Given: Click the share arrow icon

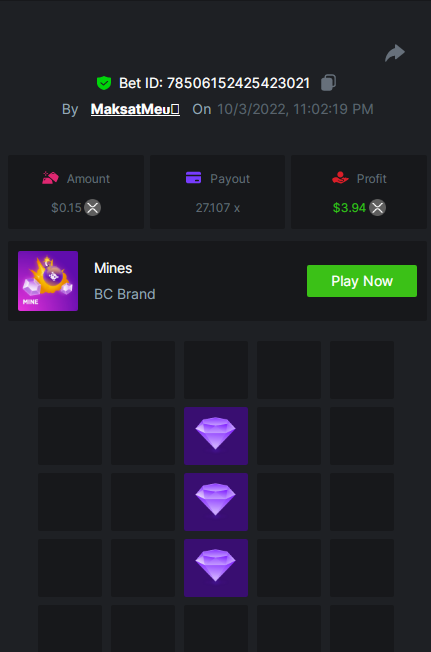Looking at the screenshot, I should tap(395, 53).
